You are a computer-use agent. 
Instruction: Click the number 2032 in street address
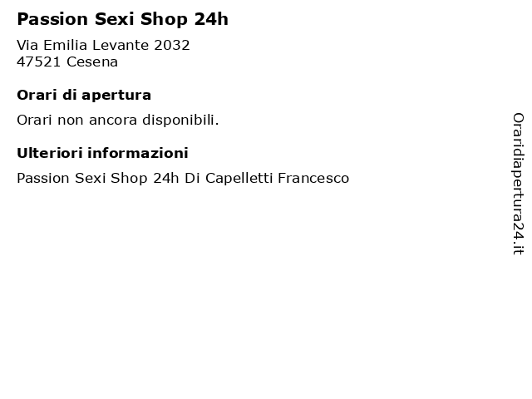point(172,45)
